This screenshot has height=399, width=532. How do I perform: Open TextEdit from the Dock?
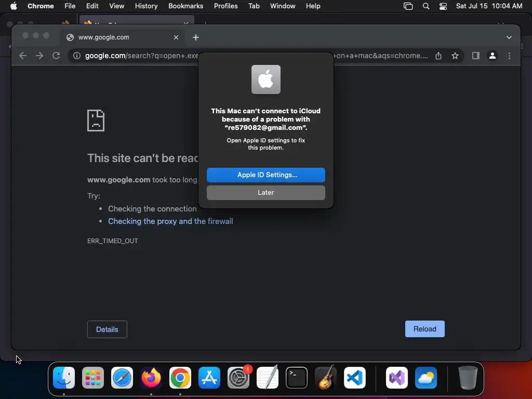[x=268, y=378]
